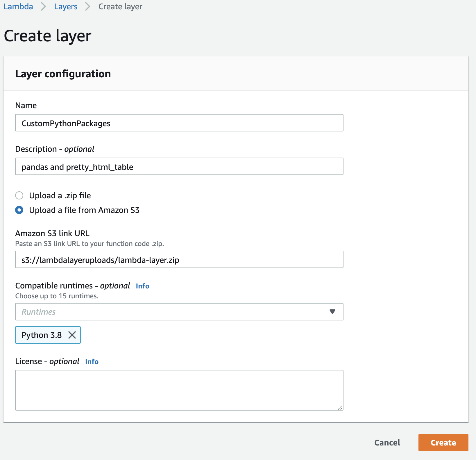The height and width of the screenshot is (460, 476).
Task: Click the Python 3.8 tag label
Action: 42,335
